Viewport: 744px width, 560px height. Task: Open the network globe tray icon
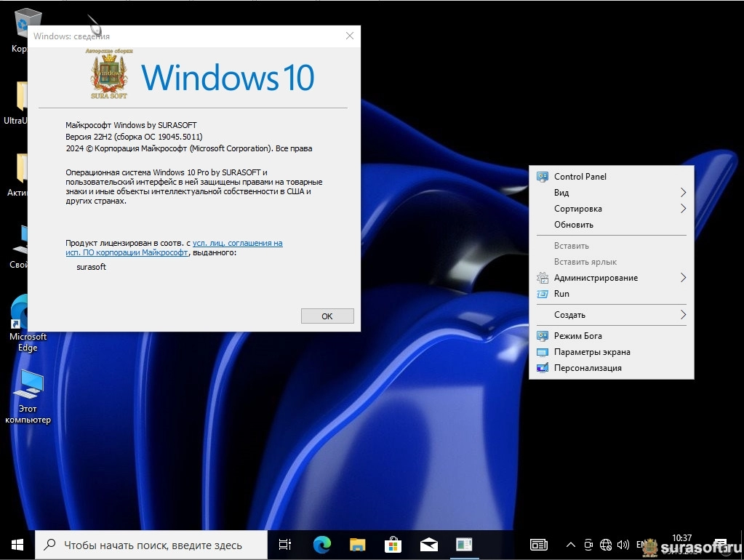tap(607, 545)
